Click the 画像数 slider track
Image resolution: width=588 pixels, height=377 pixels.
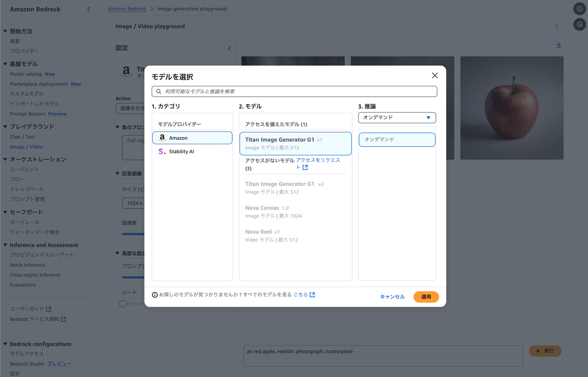tap(133, 234)
